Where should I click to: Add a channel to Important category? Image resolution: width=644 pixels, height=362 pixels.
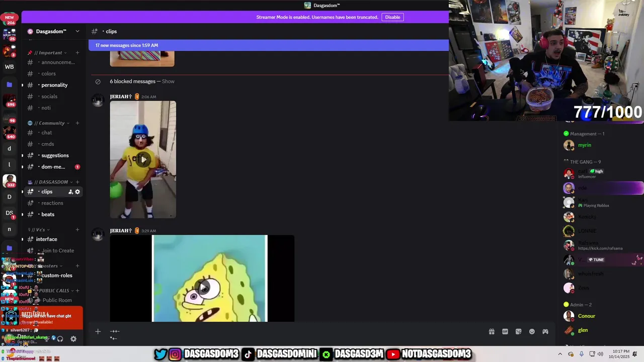pos(77,53)
